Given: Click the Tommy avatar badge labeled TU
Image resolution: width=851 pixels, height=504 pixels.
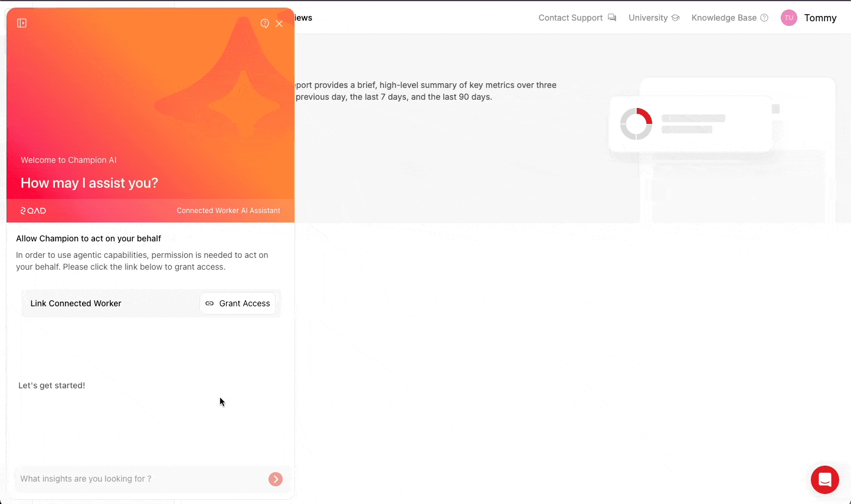Looking at the screenshot, I should (x=788, y=18).
